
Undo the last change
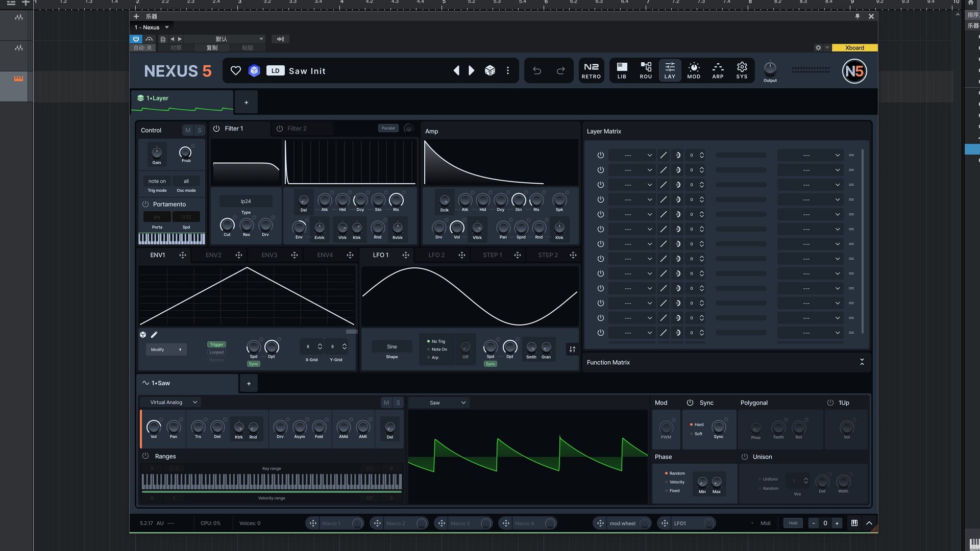pos(537,70)
